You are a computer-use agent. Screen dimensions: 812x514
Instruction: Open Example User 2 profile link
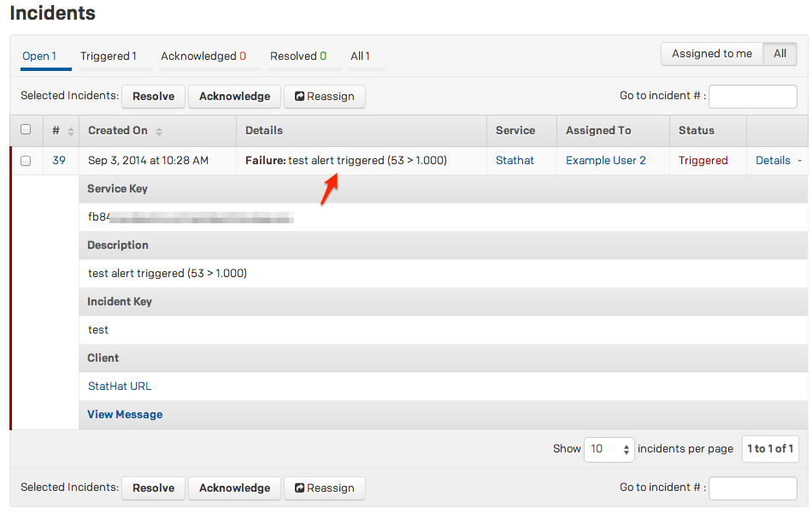[605, 161]
